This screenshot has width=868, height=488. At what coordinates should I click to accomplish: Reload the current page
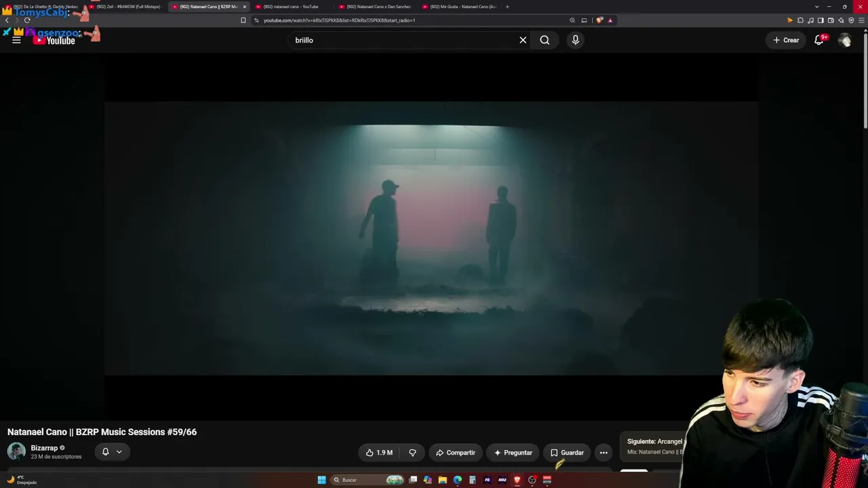click(x=27, y=20)
